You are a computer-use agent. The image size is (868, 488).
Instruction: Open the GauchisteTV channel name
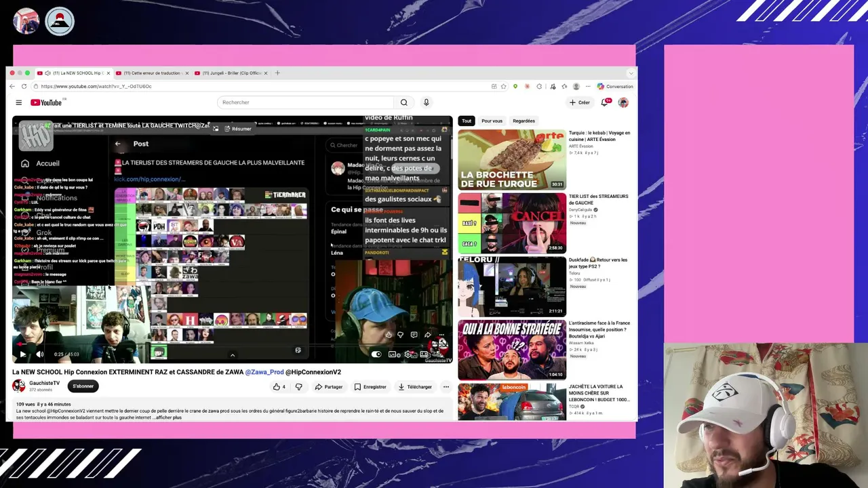pyautogui.click(x=44, y=383)
